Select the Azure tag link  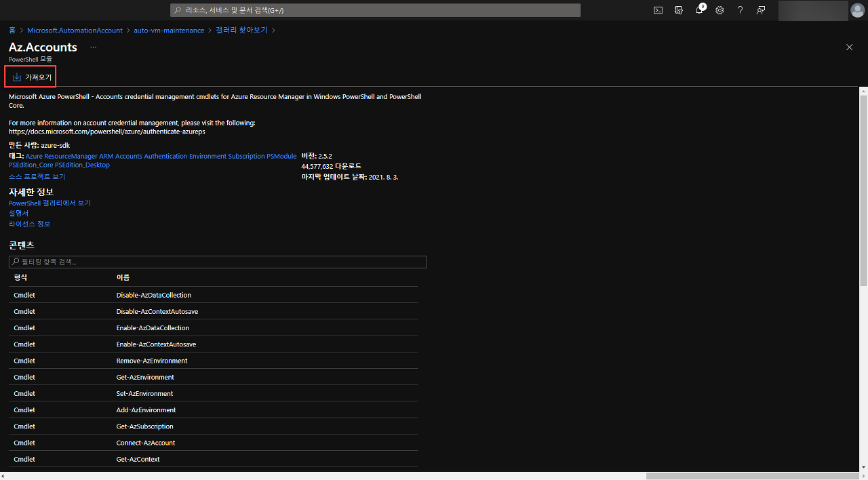click(35, 156)
